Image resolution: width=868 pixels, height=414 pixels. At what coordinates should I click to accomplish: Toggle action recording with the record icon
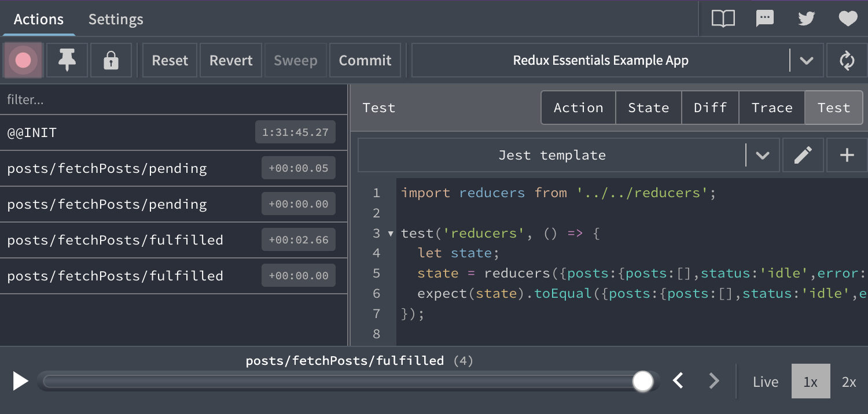click(23, 60)
